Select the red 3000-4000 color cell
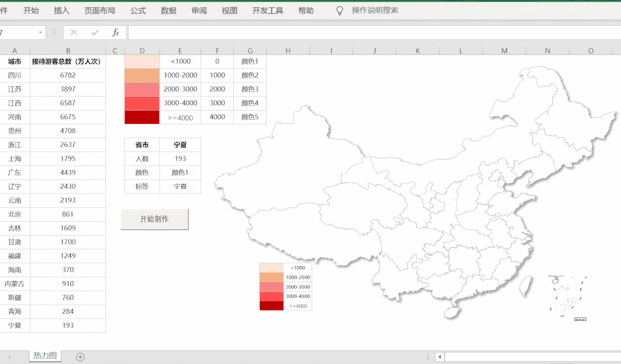This screenshot has height=364, width=621. 142,103
